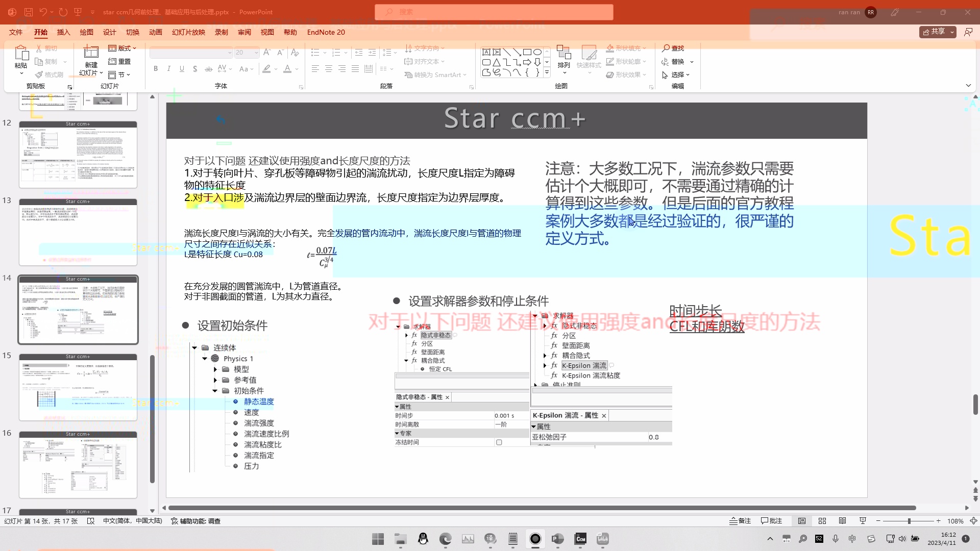The width and height of the screenshot is (980, 551).
Task: Switch to the 插入 ribbon tab
Action: point(63,32)
